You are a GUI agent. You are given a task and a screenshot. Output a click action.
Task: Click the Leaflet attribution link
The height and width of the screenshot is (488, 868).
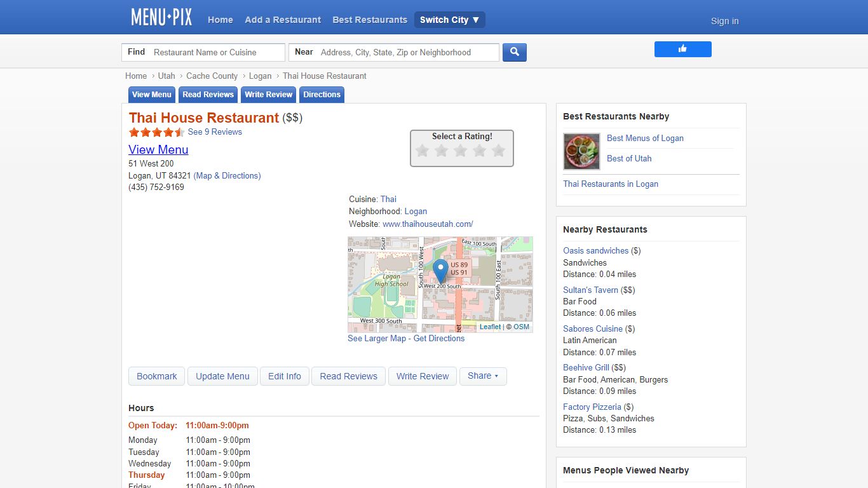490,327
